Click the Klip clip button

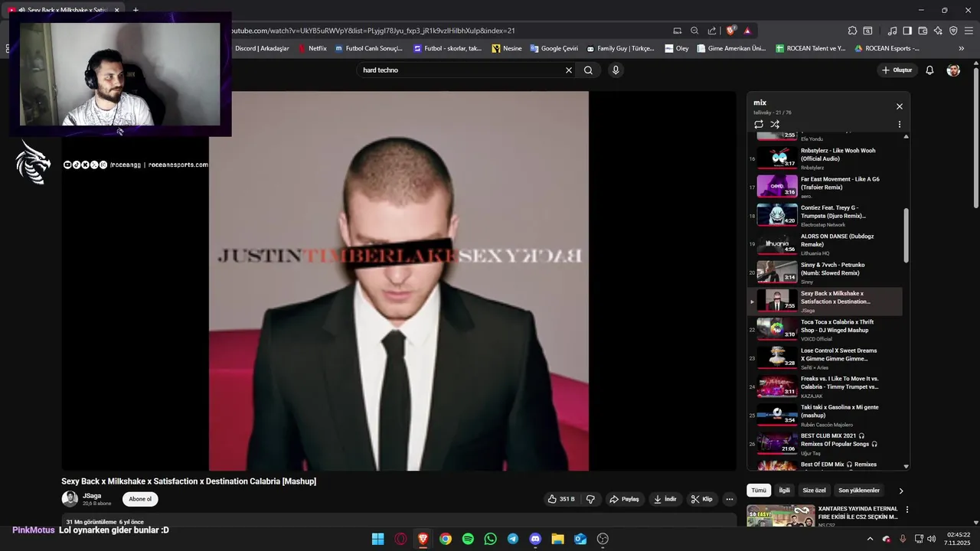coord(701,499)
